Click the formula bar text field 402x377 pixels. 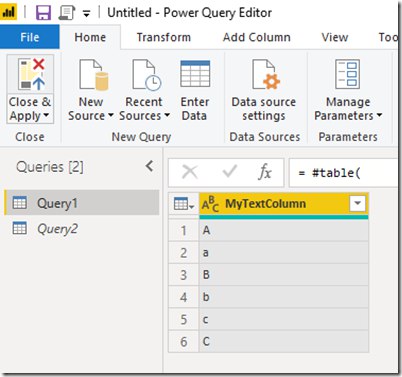pos(343,173)
